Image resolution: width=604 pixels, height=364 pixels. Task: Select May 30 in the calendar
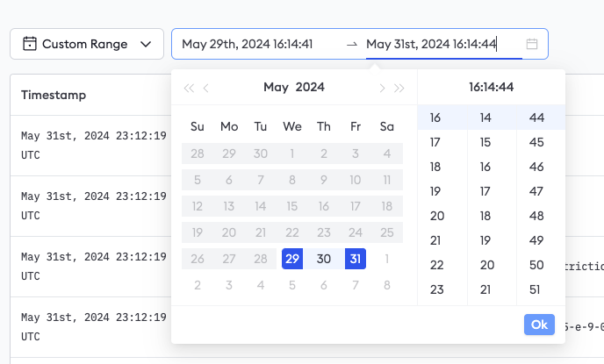324,259
